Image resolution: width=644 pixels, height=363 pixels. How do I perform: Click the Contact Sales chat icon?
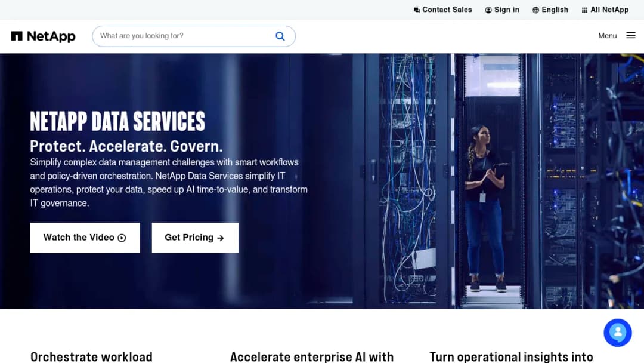click(416, 10)
